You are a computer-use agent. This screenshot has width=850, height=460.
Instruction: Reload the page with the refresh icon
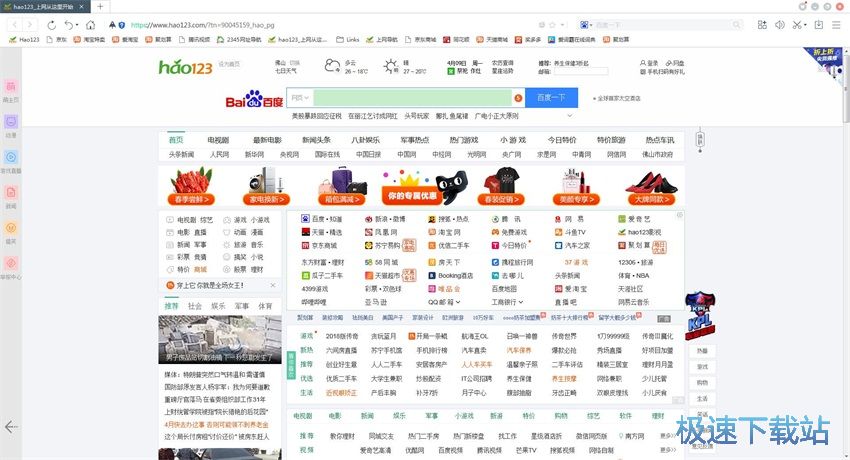(51, 25)
